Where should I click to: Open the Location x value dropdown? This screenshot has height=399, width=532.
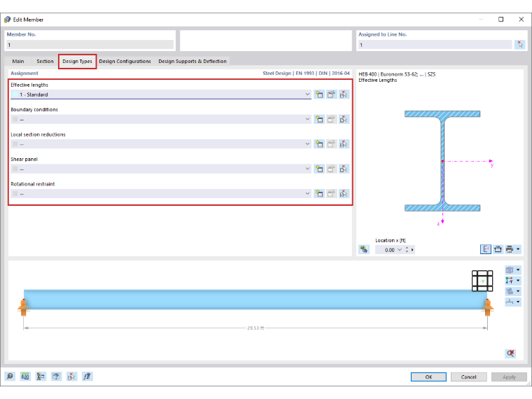399,250
